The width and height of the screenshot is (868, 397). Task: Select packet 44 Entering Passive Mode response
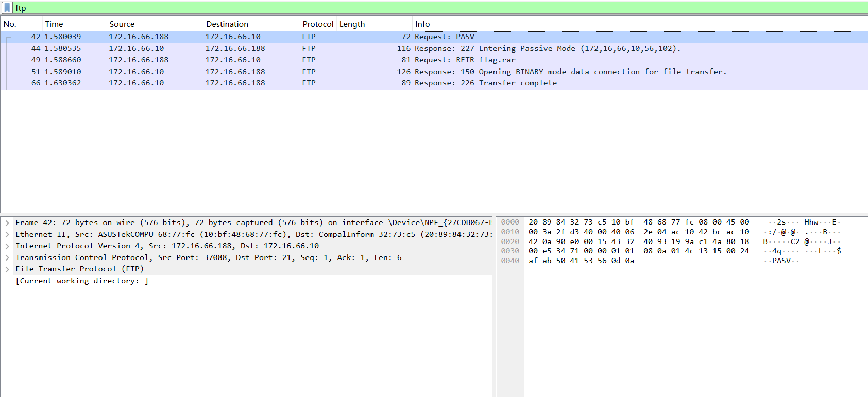[x=434, y=48]
